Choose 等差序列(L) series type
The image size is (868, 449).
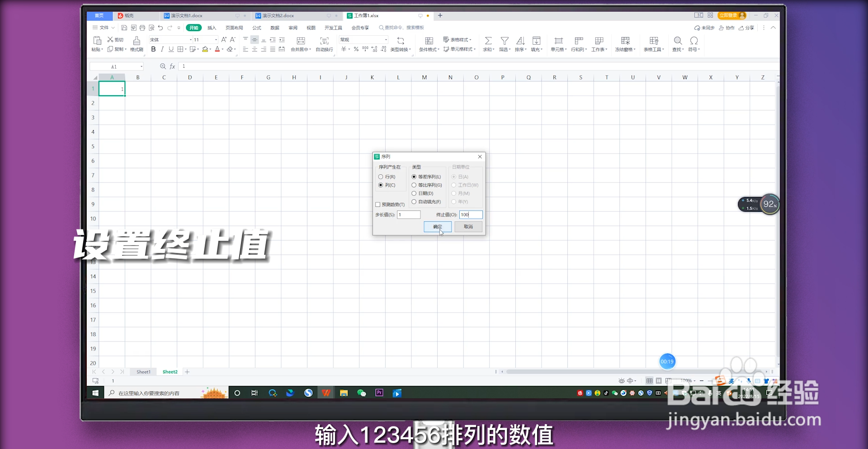[426, 177]
